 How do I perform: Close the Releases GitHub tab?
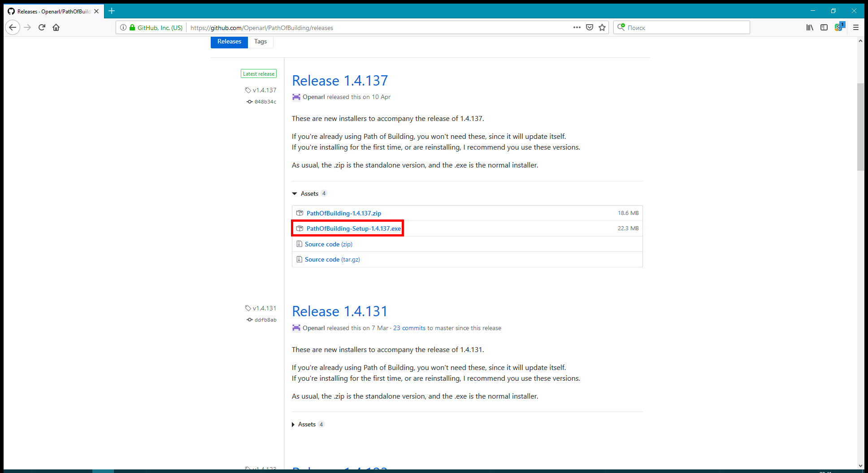tap(96, 11)
